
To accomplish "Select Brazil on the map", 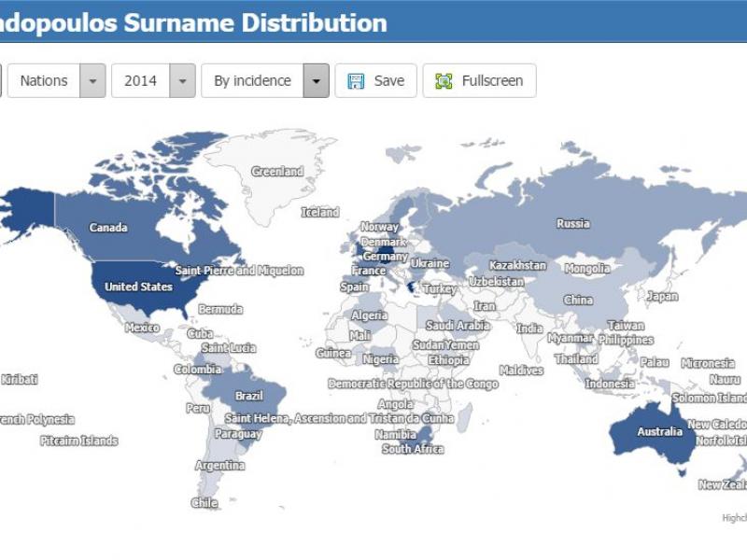I will (248, 396).
